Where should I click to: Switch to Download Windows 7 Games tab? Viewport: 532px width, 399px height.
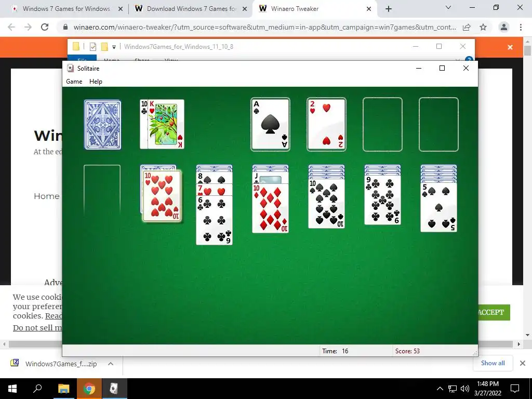[191, 9]
